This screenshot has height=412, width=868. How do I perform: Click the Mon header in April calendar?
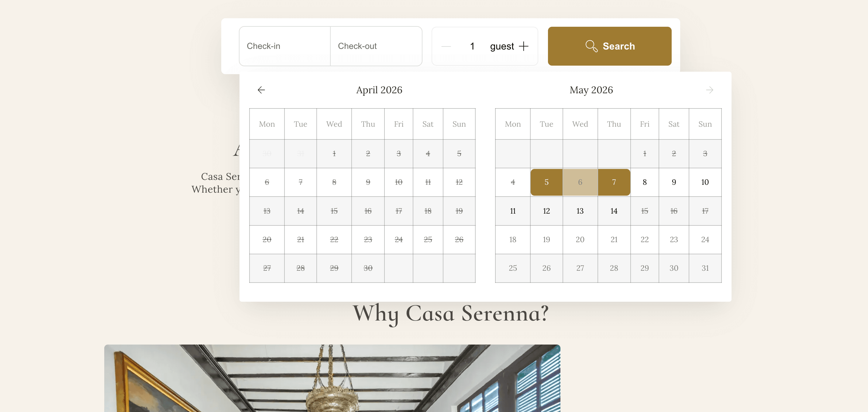pos(267,124)
